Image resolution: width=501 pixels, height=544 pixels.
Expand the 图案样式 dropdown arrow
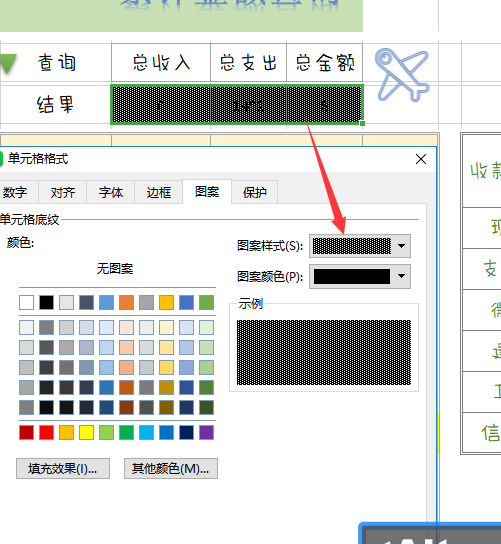click(x=401, y=246)
